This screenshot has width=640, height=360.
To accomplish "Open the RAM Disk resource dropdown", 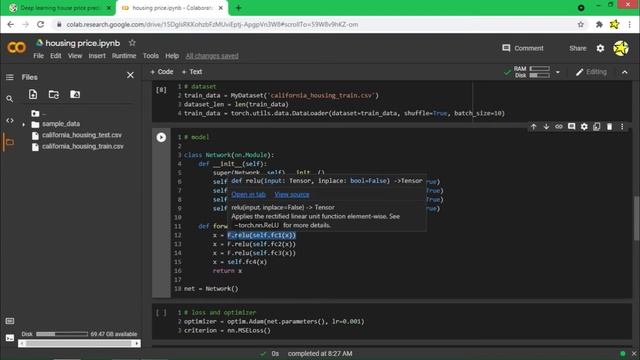I will [x=558, y=72].
